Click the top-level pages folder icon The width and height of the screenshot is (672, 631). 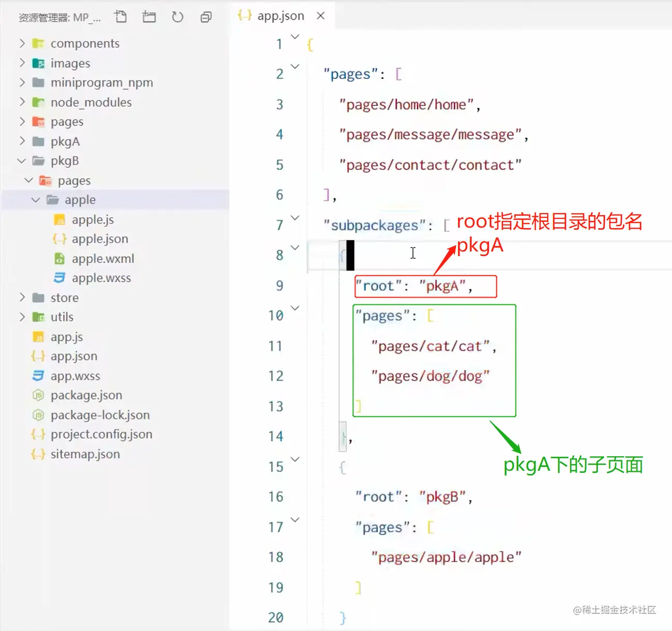38,122
